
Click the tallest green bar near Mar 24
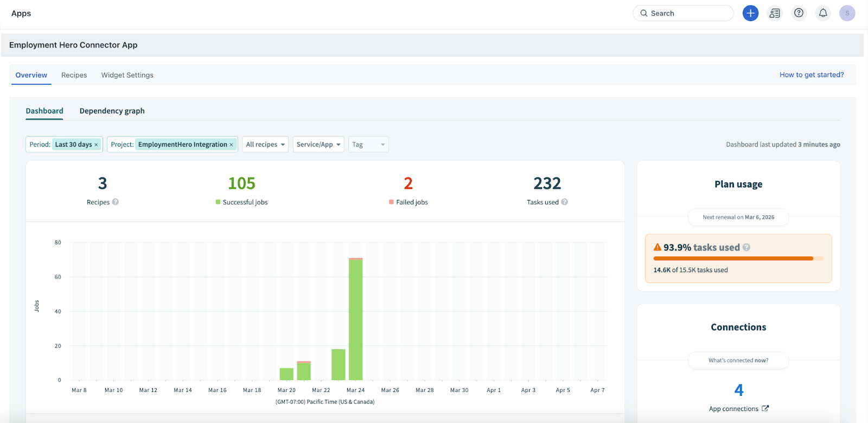(356, 320)
